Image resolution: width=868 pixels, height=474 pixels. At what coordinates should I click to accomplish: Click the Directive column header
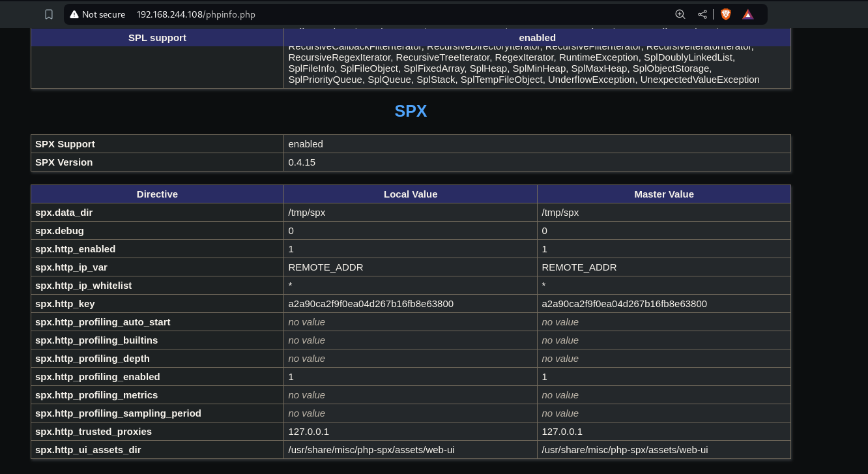click(x=157, y=194)
